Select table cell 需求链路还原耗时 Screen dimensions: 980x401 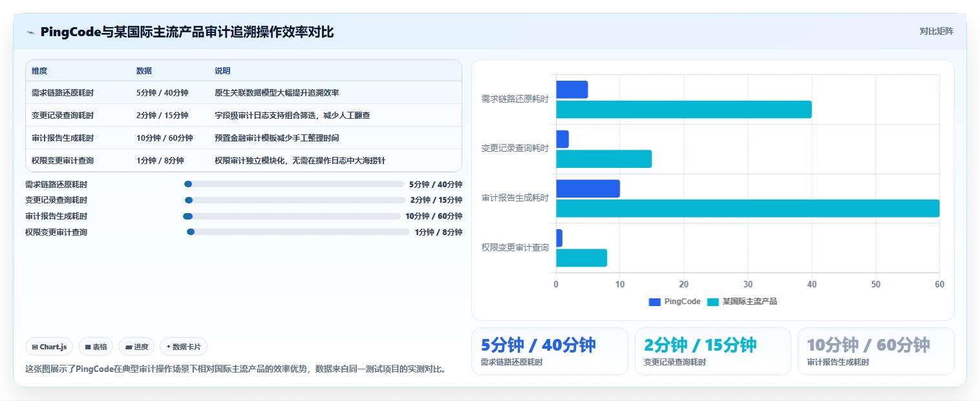(63, 93)
